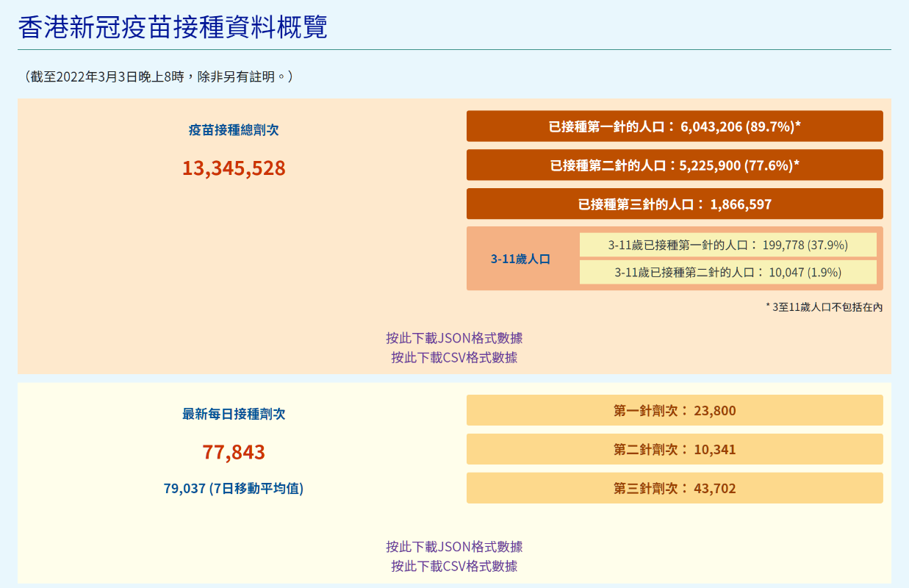This screenshot has width=909, height=588.
Task: Click the 已接種第一針的人口 6,043,206 bar
Action: pos(674,126)
